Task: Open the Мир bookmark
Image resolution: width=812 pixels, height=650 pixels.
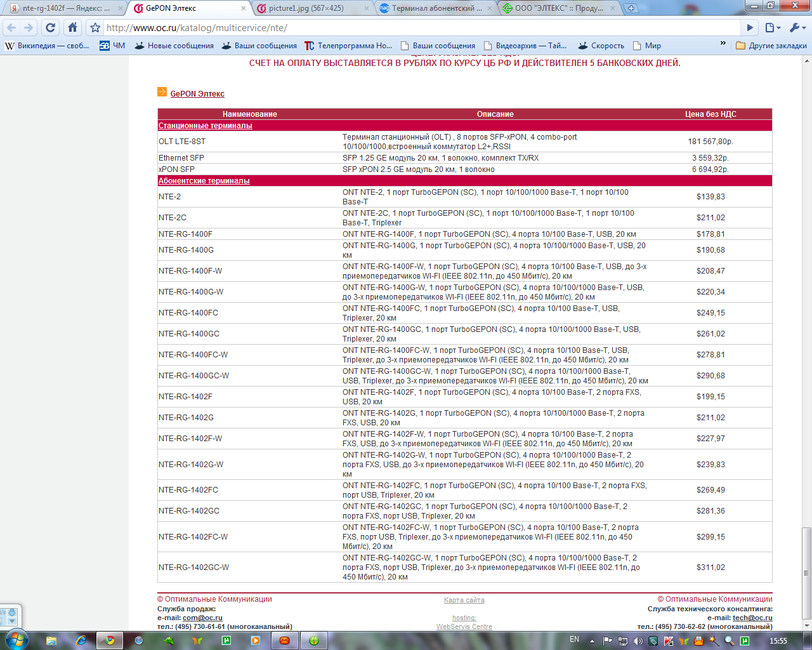Action: click(x=647, y=46)
